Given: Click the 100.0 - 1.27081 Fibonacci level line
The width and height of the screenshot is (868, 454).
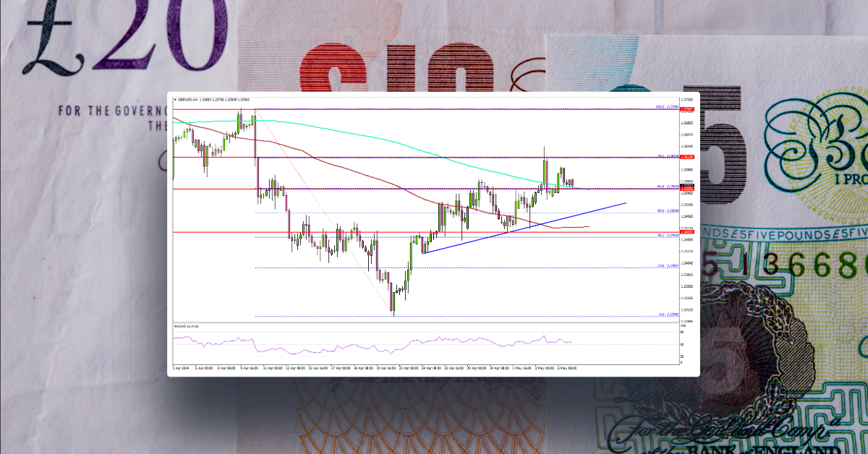Looking at the screenshot, I should (506, 110).
